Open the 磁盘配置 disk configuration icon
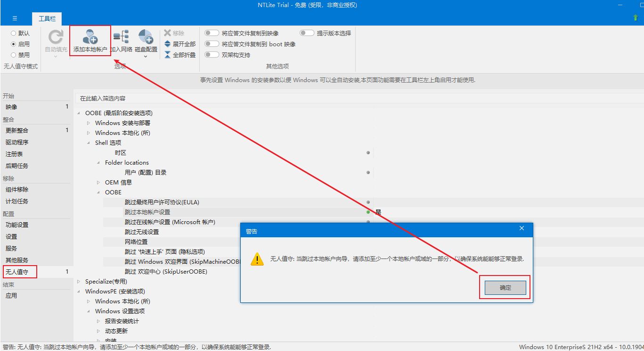 click(146, 37)
